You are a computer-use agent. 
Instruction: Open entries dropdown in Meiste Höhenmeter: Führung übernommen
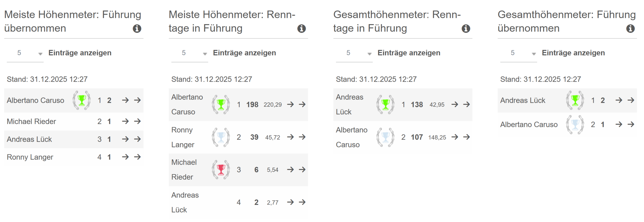pos(25,53)
